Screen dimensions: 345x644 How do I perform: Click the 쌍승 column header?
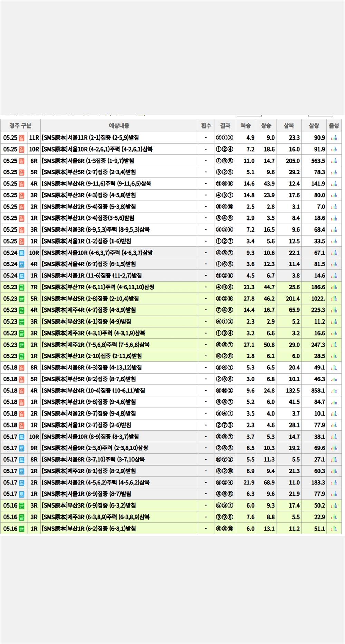tap(266, 126)
